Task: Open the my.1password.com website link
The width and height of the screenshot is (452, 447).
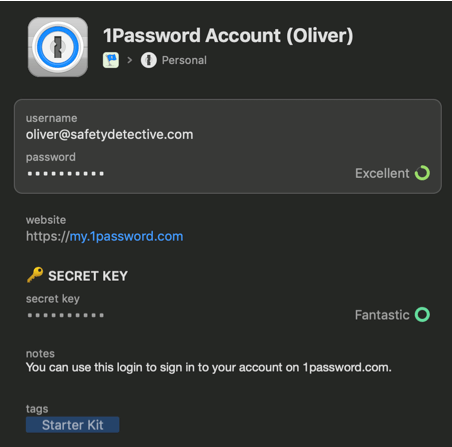Action: click(126, 236)
